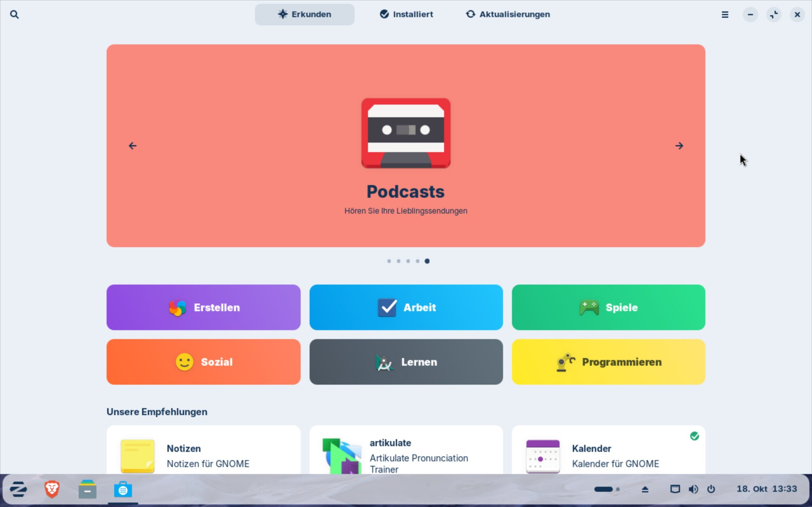Image resolution: width=812 pixels, height=507 pixels.
Task: Select the first carousel page dot
Action: point(389,261)
